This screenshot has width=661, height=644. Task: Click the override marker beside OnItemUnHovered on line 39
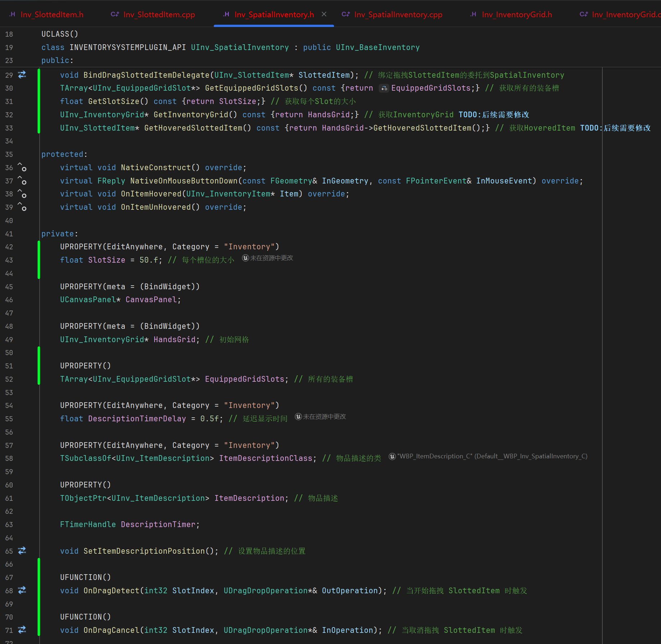pos(22,207)
